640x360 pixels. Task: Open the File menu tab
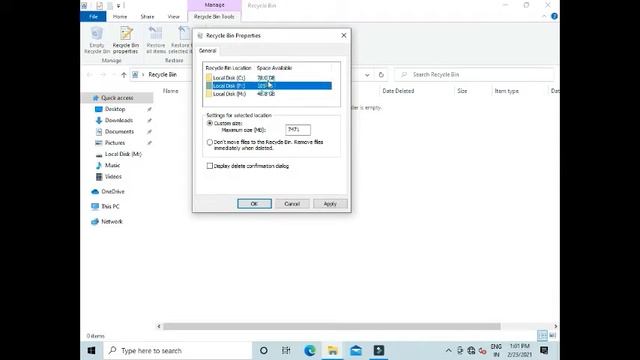click(x=93, y=17)
